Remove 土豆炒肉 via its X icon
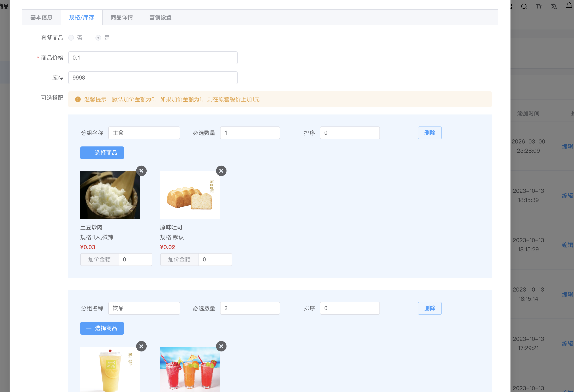 [141, 171]
